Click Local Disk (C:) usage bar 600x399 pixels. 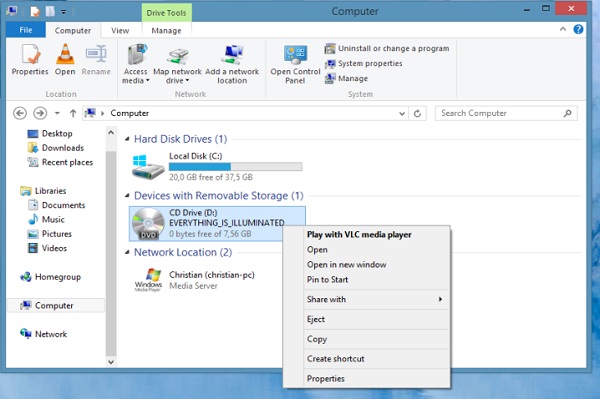(x=235, y=166)
